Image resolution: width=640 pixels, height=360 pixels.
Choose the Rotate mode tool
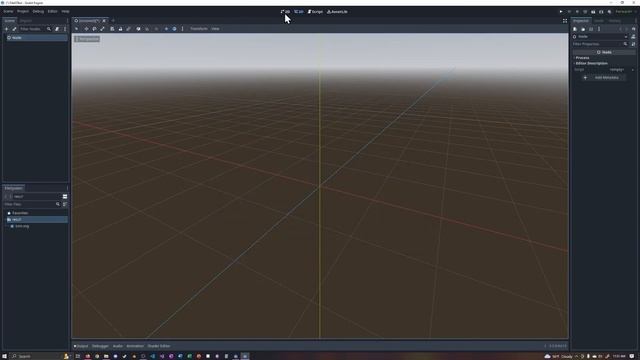[94, 29]
